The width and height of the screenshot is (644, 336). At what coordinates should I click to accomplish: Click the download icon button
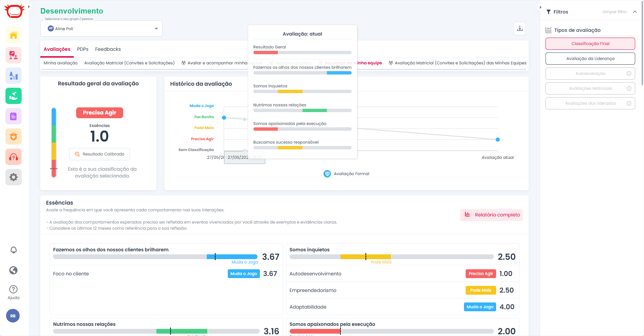point(520,28)
